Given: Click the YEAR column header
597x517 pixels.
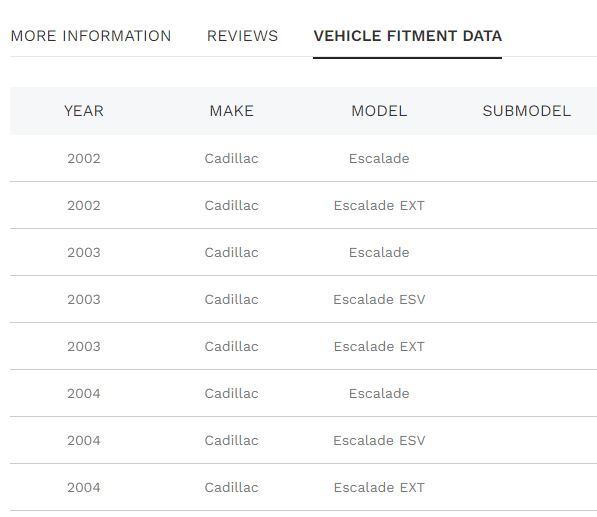Looking at the screenshot, I should (84, 111).
